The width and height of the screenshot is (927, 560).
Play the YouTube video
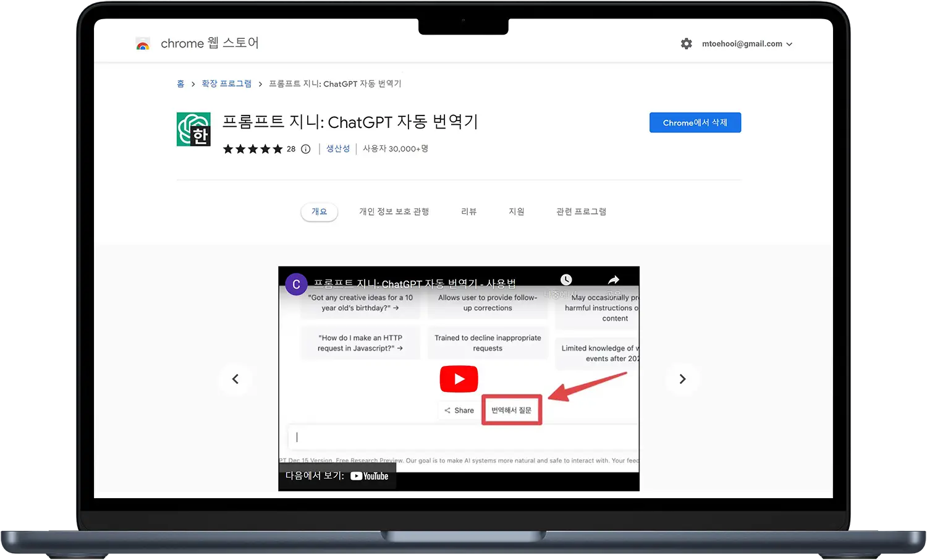[x=459, y=379]
